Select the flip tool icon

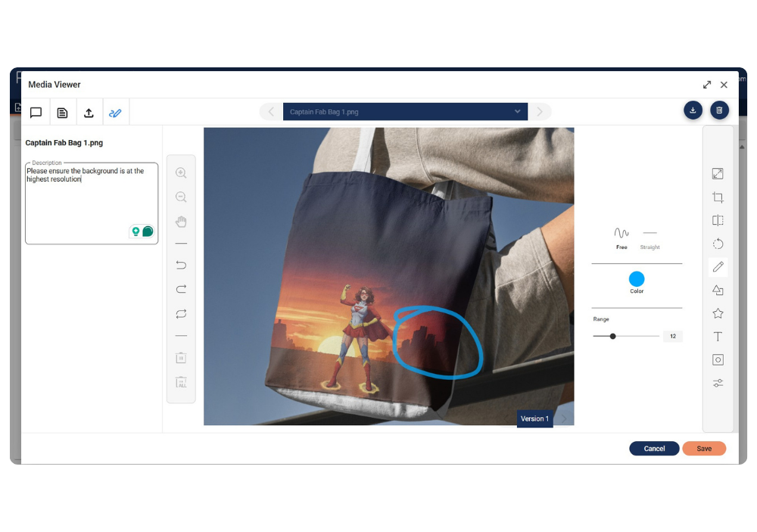click(718, 221)
